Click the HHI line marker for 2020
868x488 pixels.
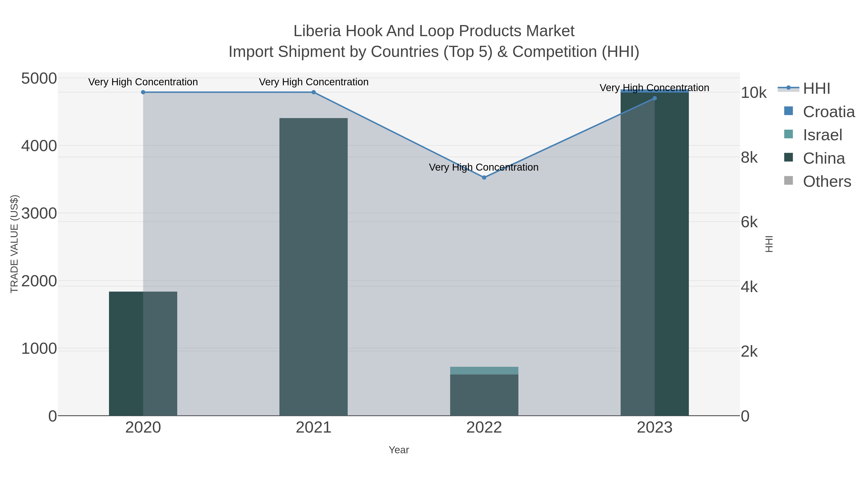point(143,92)
